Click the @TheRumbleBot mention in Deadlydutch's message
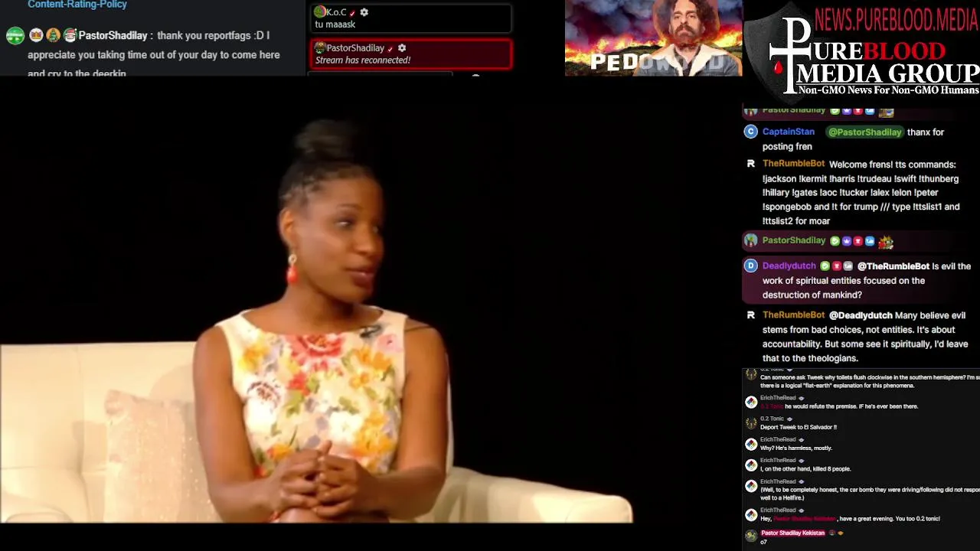The image size is (980, 551). click(893, 266)
